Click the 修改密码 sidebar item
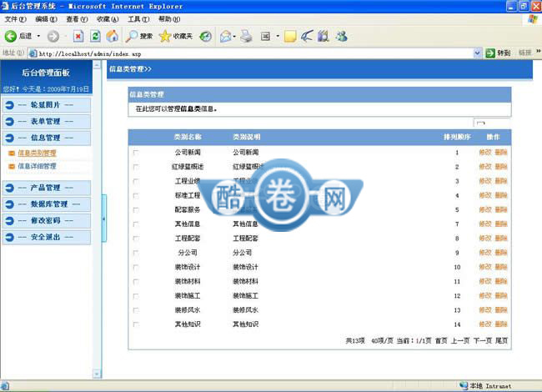The width and height of the screenshot is (542, 392). [47, 221]
